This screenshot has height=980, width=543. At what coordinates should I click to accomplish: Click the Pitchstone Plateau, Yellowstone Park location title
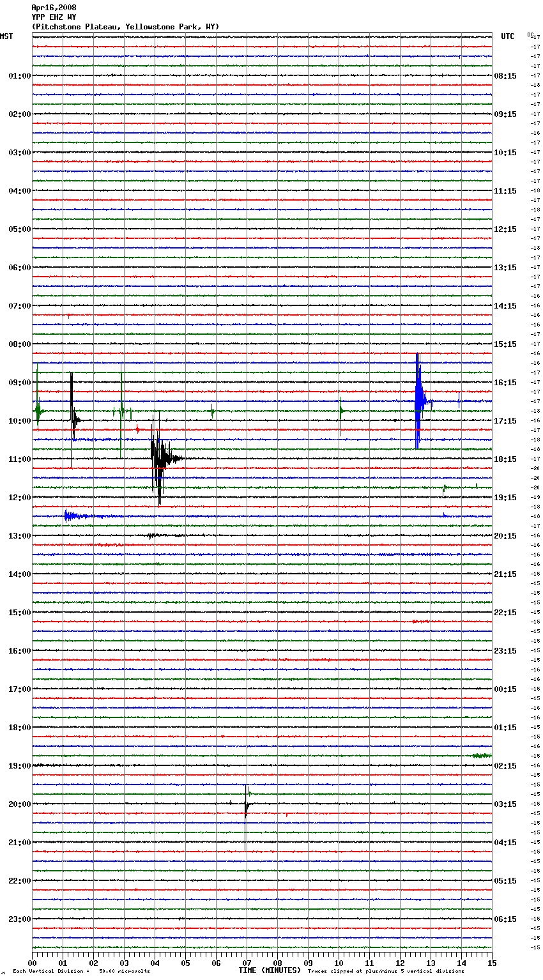pos(125,27)
